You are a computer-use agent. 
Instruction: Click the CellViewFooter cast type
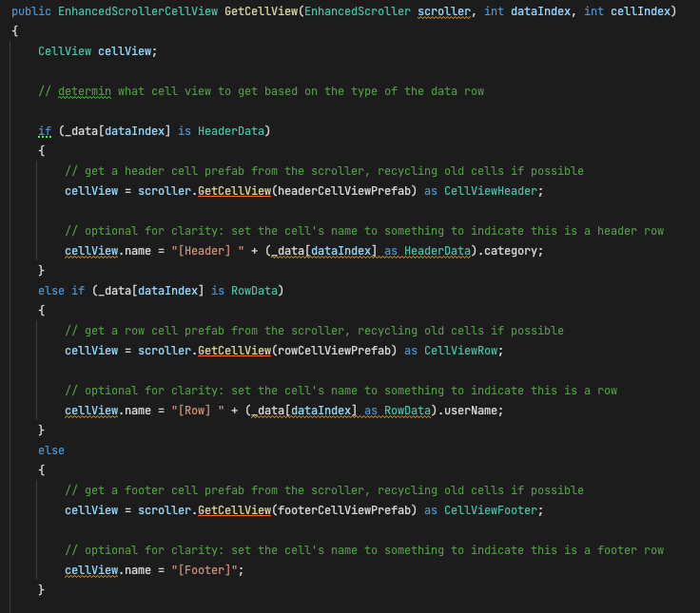click(491, 510)
